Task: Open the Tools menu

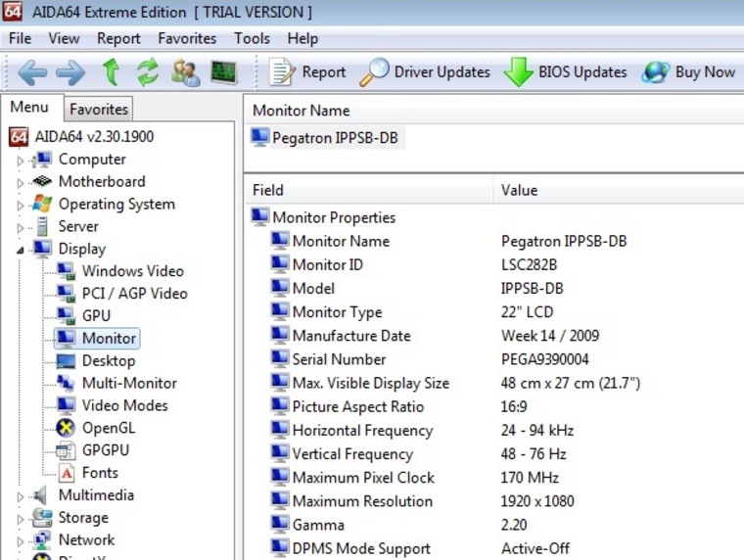Action: pyautogui.click(x=252, y=38)
